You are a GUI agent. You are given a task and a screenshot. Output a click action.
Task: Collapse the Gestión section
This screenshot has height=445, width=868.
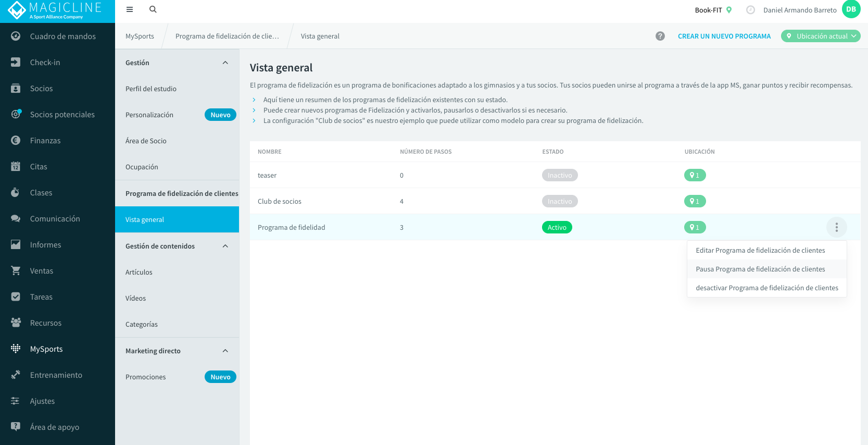click(x=225, y=63)
